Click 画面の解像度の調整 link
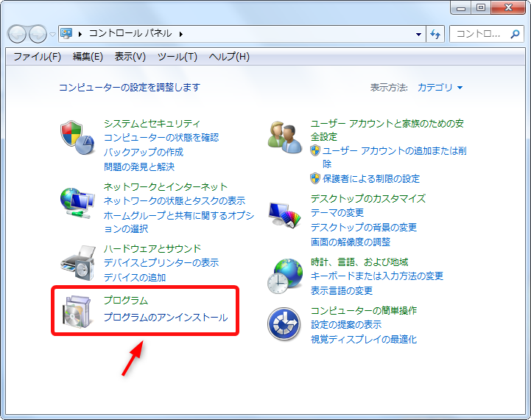The height and width of the screenshot is (420, 531). coord(350,242)
